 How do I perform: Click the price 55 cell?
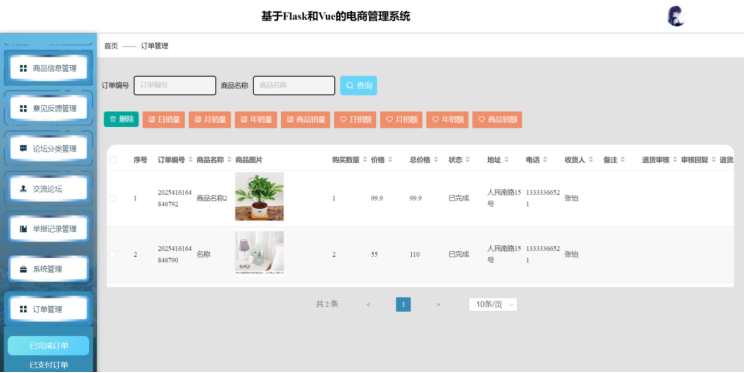tap(374, 254)
